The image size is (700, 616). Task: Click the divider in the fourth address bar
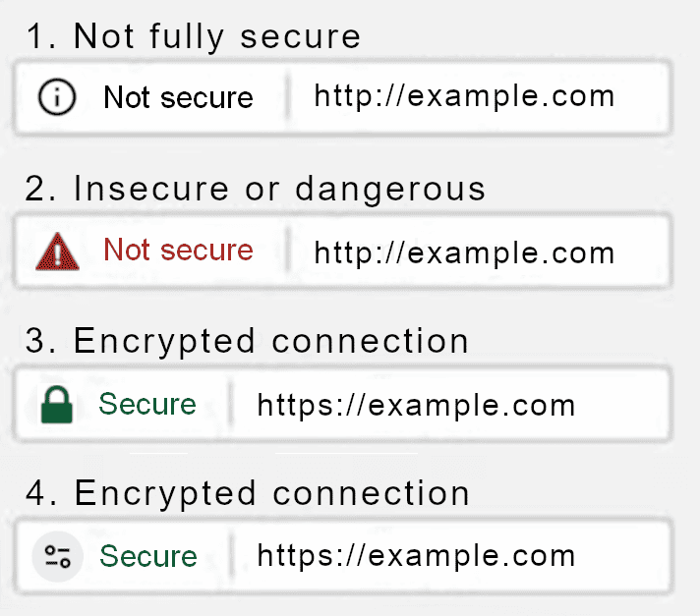(232, 557)
